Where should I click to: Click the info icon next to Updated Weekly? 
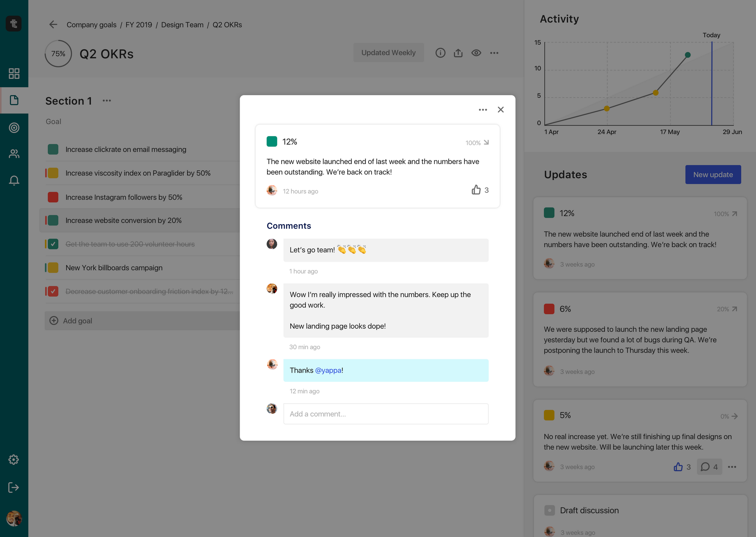[x=440, y=53]
